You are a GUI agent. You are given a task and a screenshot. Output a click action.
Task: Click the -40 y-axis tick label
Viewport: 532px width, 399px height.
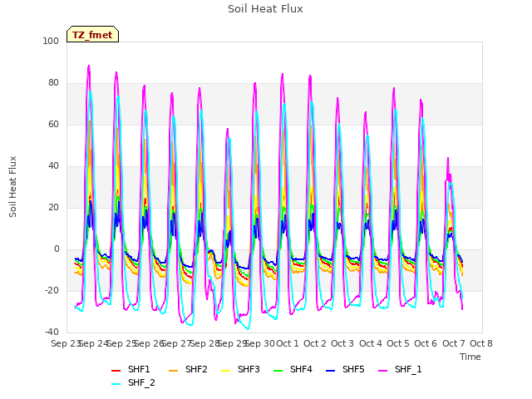click(52, 332)
